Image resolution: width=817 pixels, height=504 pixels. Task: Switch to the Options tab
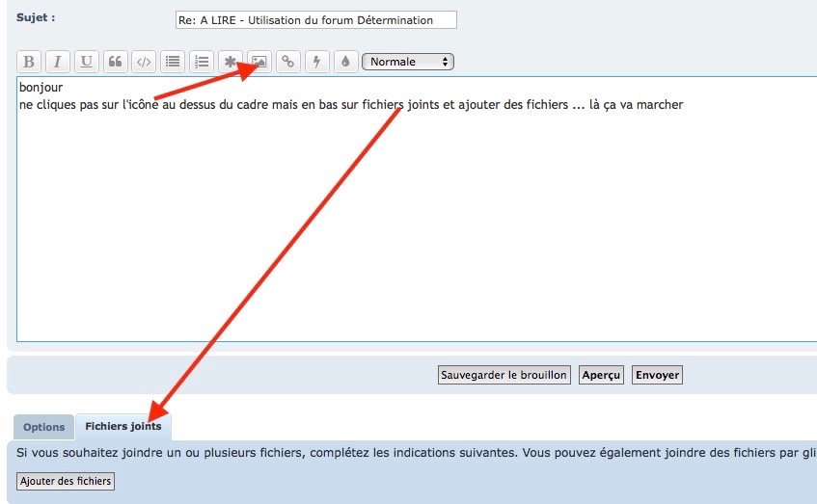(x=43, y=427)
